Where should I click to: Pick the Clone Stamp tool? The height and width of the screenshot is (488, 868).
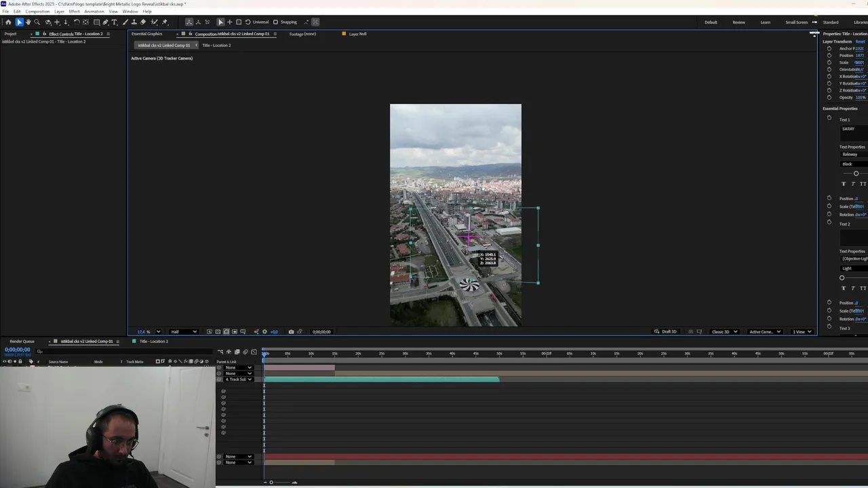134,22
